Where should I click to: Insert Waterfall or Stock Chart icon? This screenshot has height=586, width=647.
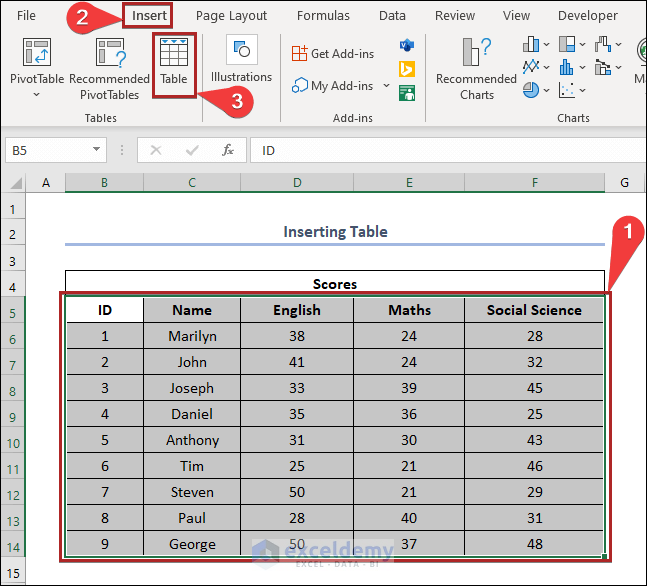coord(603,44)
